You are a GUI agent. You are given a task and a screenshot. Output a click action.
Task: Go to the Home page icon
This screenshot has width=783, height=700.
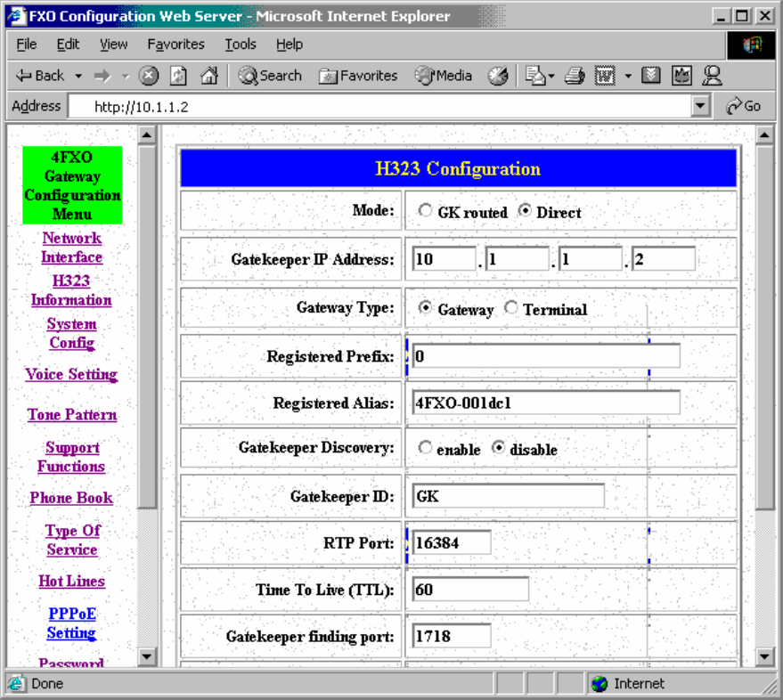tap(208, 77)
